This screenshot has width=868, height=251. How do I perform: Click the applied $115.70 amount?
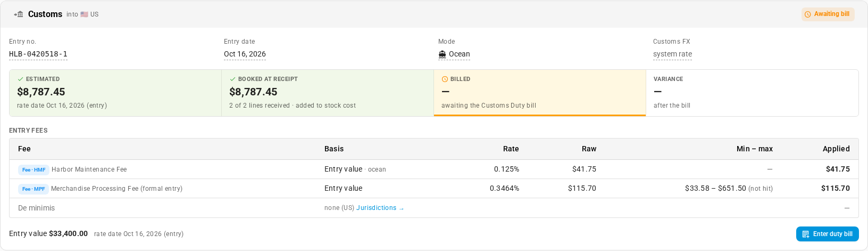835,188
